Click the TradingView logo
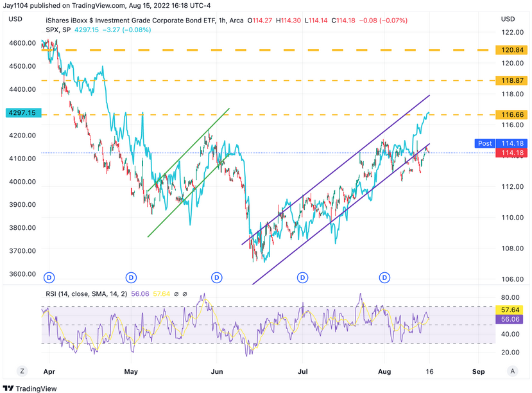The width and height of the screenshot is (532, 393). pyautogui.click(x=30, y=389)
